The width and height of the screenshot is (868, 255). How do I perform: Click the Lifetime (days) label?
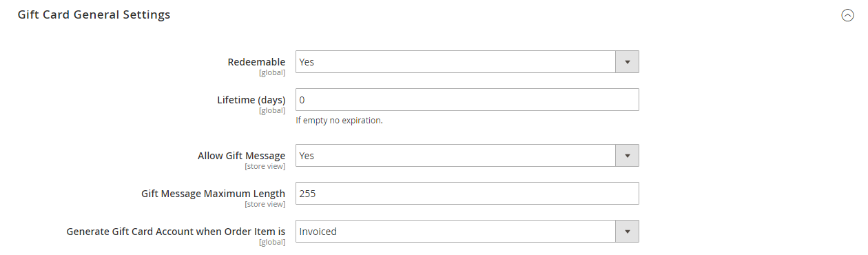pos(251,100)
